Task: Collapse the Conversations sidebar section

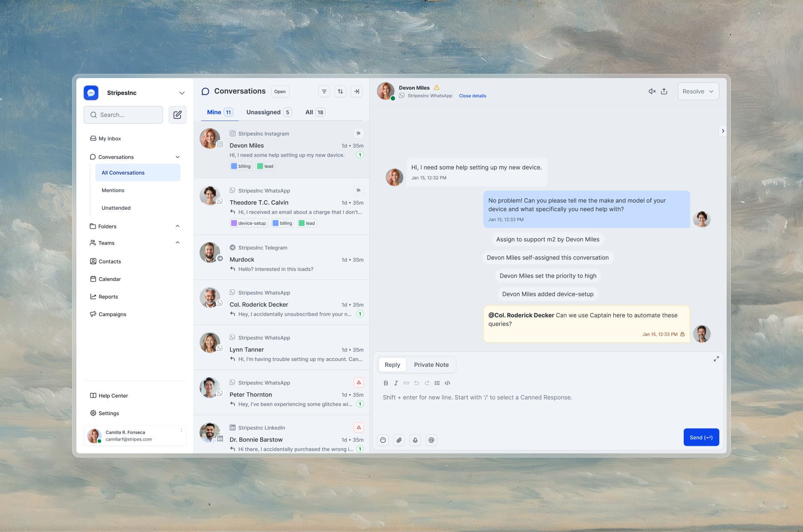Action: point(178,157)
